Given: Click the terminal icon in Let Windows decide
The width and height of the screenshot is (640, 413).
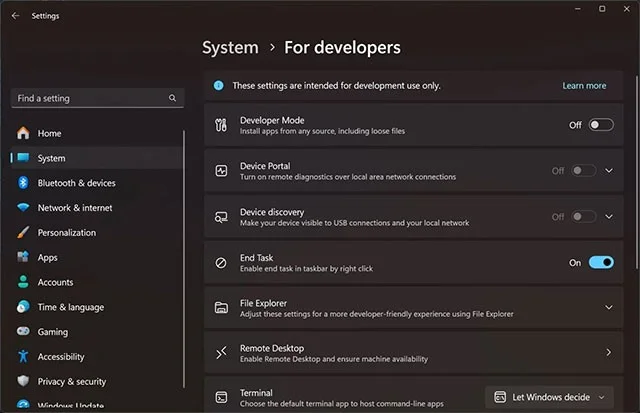Looking at the screenshot, I should click(x=500, y=397).
